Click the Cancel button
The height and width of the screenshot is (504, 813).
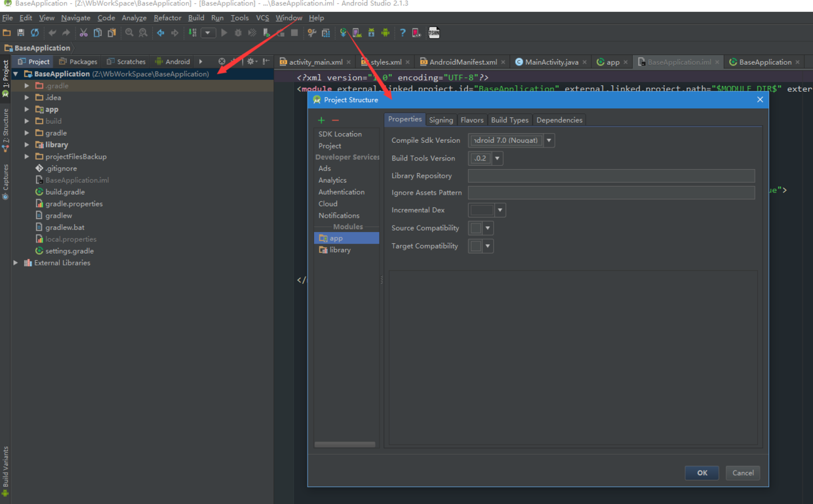pyautogui.click(x=743, y=473)
